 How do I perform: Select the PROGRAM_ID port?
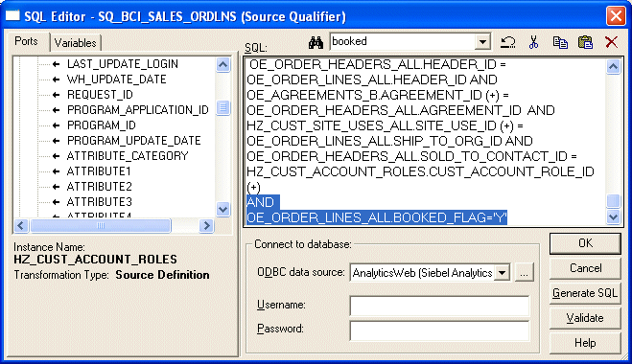tap(101, 125)
